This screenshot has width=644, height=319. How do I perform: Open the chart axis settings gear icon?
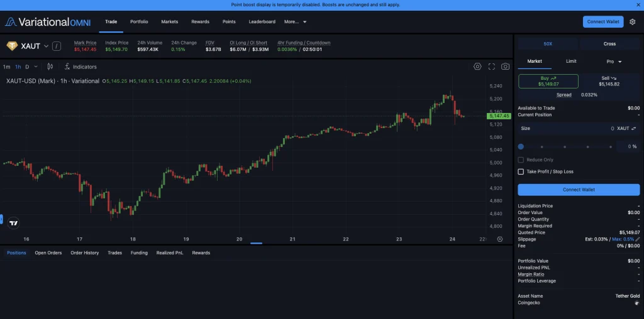(x=500, y=239)
